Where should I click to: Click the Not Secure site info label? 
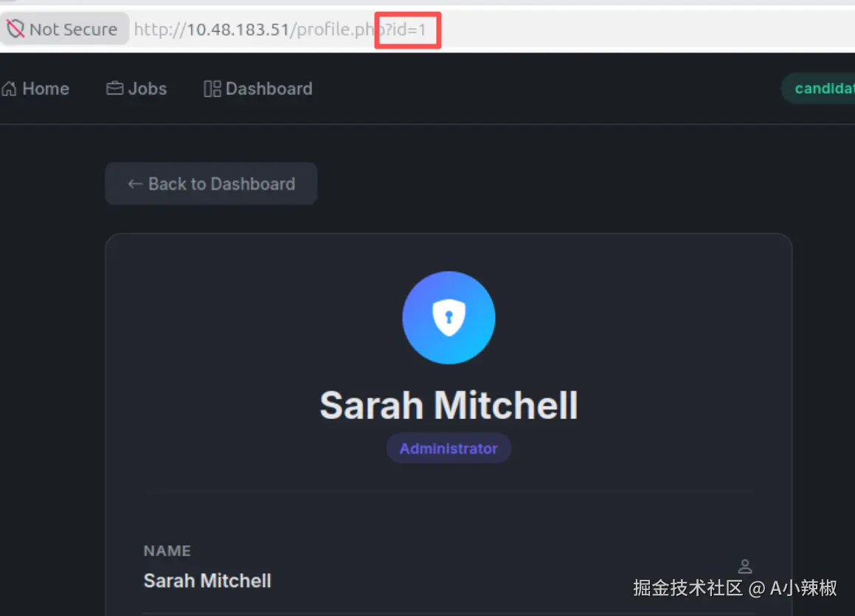click(x=63, y=29)
